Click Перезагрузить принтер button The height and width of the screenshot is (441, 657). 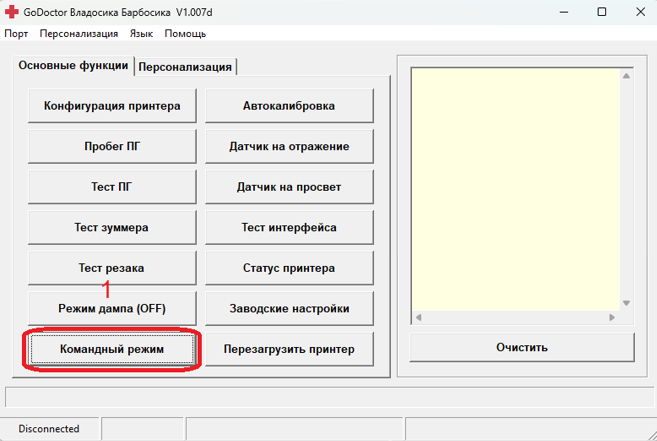(289, 349)
